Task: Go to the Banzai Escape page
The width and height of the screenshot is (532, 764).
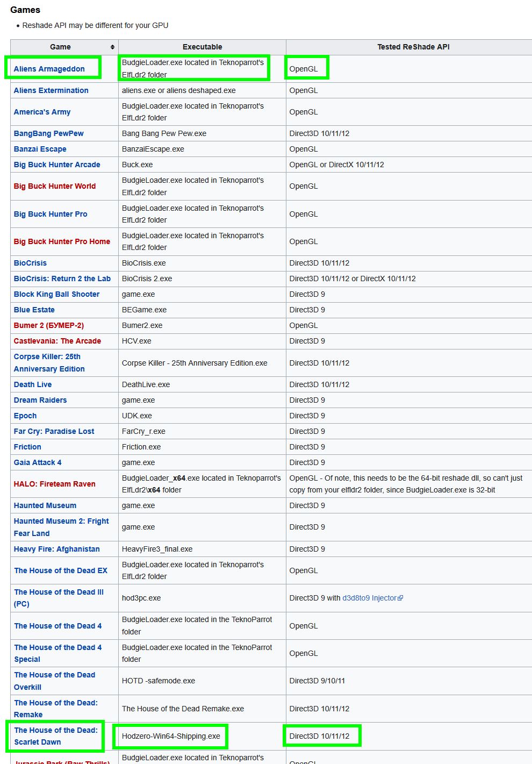Action: (x=40, y=149)
